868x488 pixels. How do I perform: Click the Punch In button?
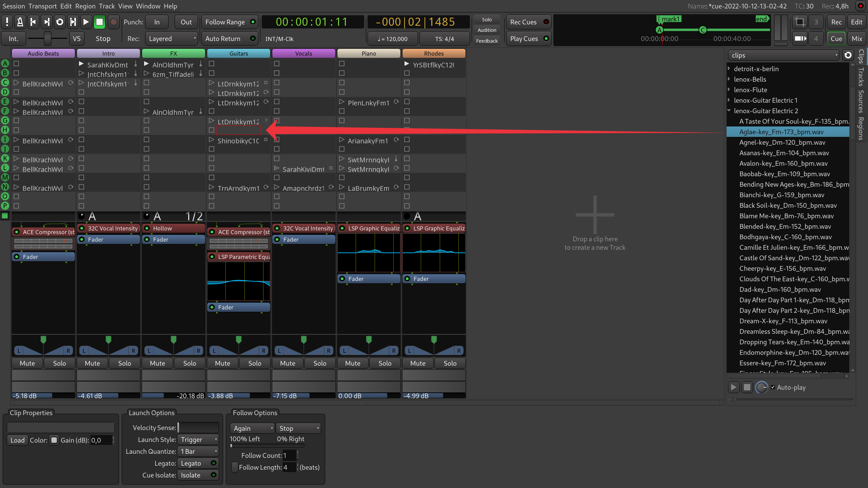(x=157, y=22)
